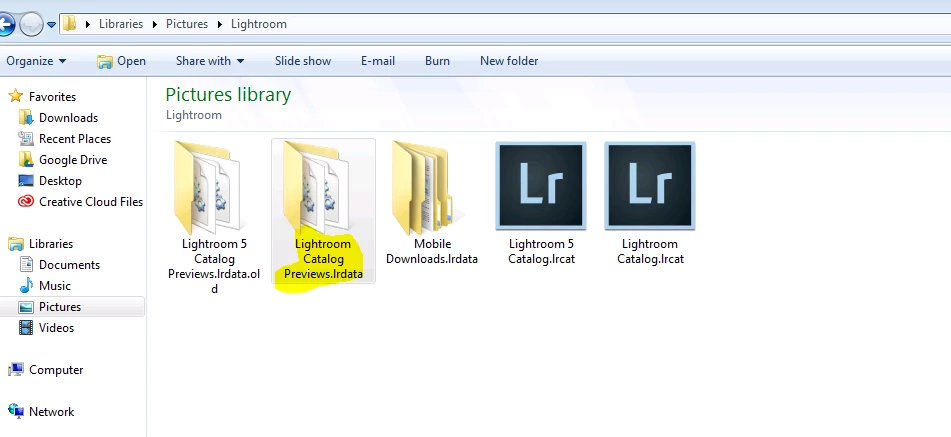Click the Forward navigation arrow button
The width and height of the screenshot is (951, 437).
click(30, 24)
